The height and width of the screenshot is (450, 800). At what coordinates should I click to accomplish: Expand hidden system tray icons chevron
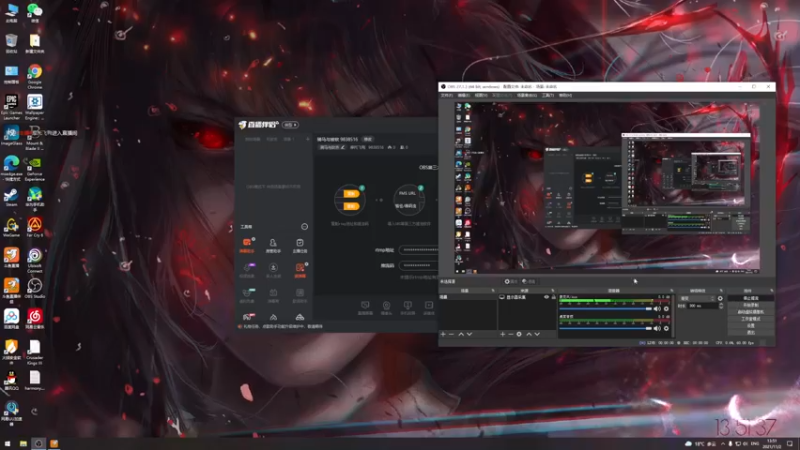tap(722, 444)
